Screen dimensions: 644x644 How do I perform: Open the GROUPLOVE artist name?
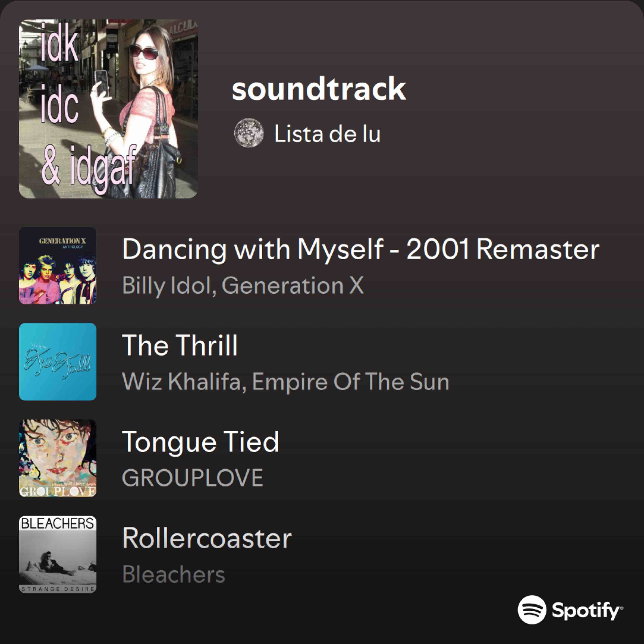[193, 478]
